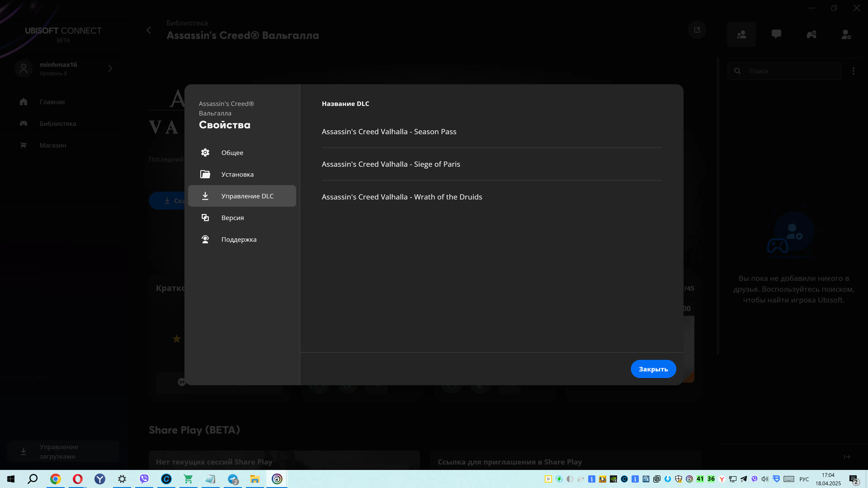
Task: Click the download icon beside Управление DLC
Action: point(205,196)
